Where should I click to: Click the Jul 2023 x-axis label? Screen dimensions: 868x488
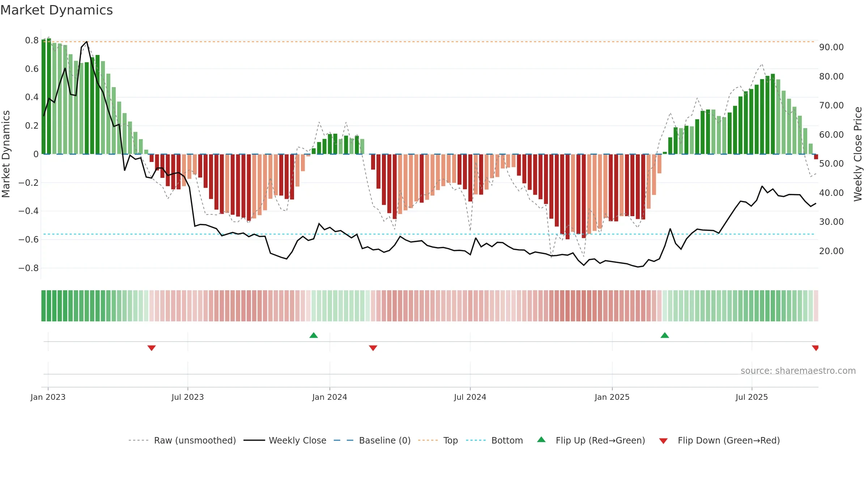[188, 397]
